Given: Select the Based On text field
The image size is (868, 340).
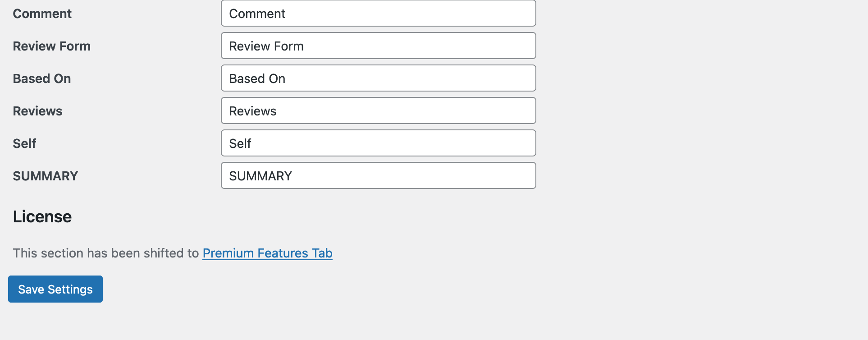Looking at the screenshot, I should pos(378,78).
